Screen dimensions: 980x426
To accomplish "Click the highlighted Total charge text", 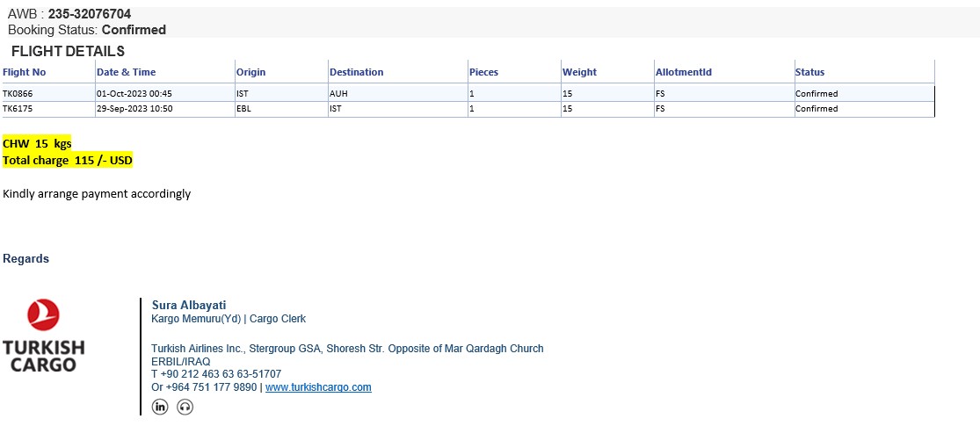I will 68,161.
